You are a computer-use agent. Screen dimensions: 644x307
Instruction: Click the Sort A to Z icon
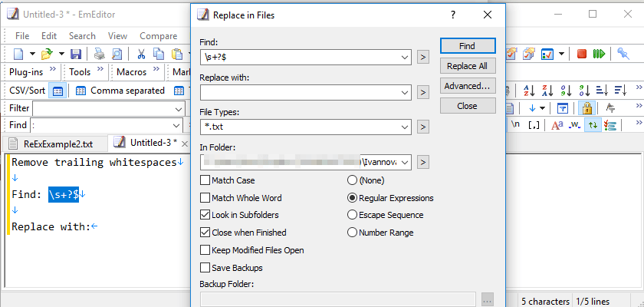point(529,90)
